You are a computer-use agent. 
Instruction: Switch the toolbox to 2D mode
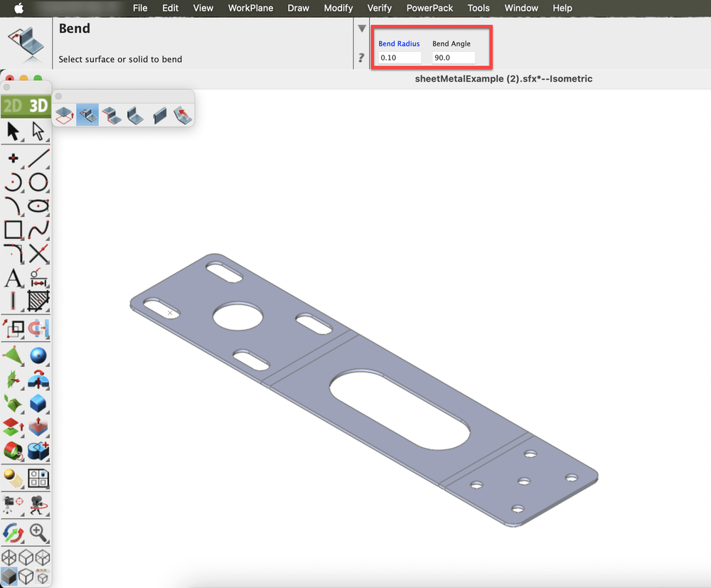coord(13,107)
